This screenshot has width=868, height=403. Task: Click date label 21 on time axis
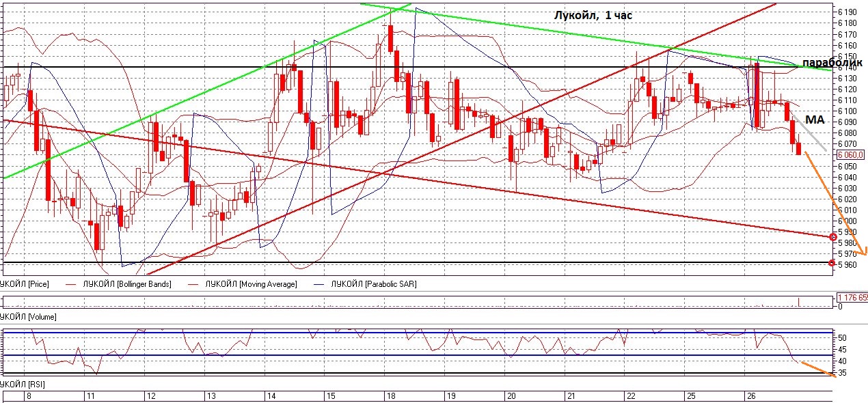coord(570,396)
